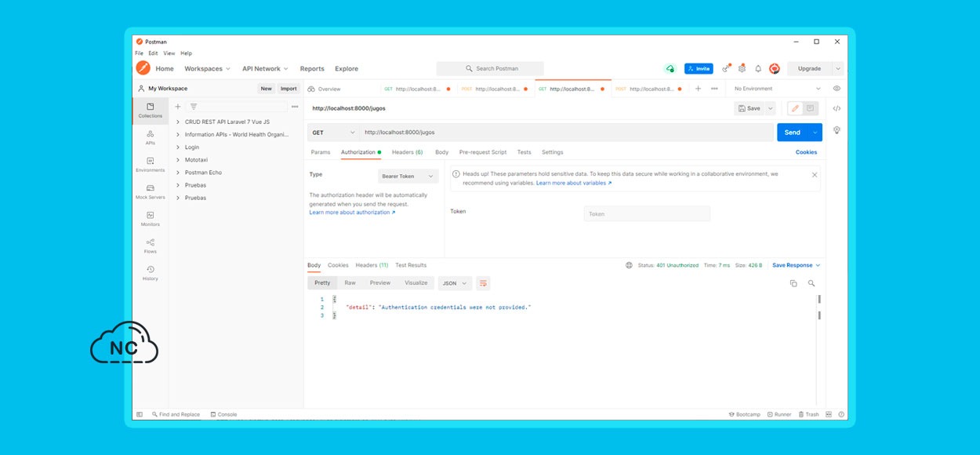
Task: Open the File menu
Action: point(139,53)
